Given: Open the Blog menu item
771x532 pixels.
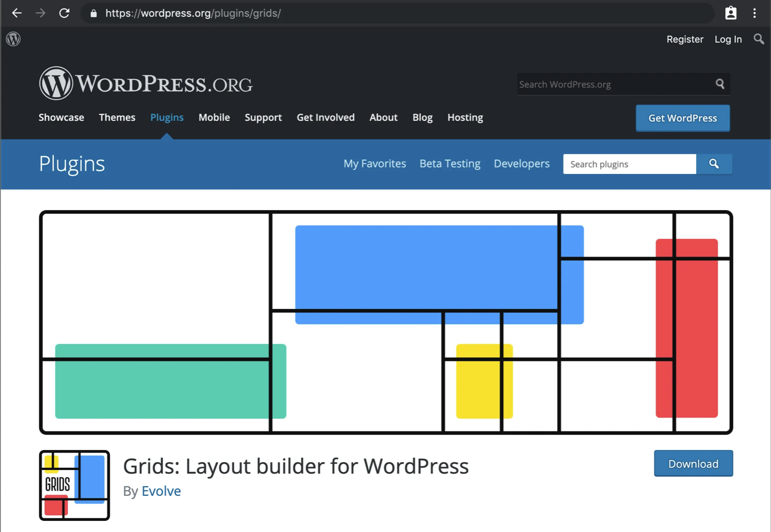Looking at the screenshot, I should point(423,117).
